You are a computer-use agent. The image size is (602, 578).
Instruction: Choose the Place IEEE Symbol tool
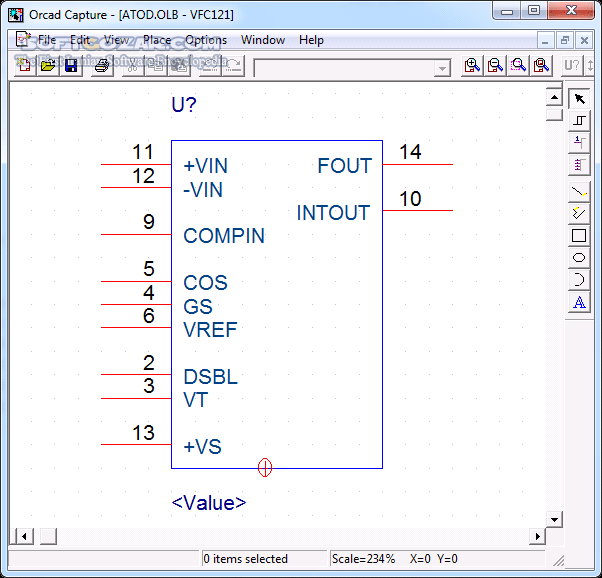(x=579, y=120)
